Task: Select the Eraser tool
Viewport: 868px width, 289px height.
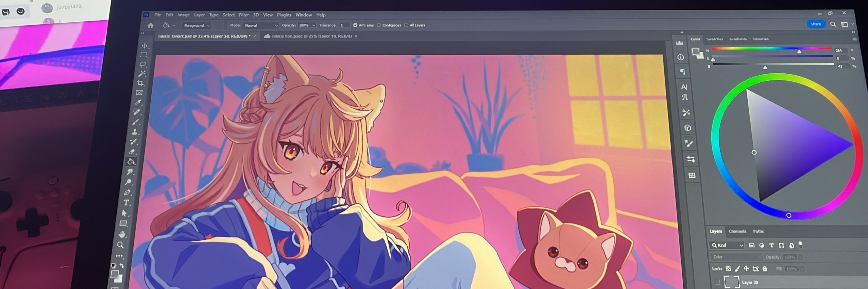Action: click(133, 152)
